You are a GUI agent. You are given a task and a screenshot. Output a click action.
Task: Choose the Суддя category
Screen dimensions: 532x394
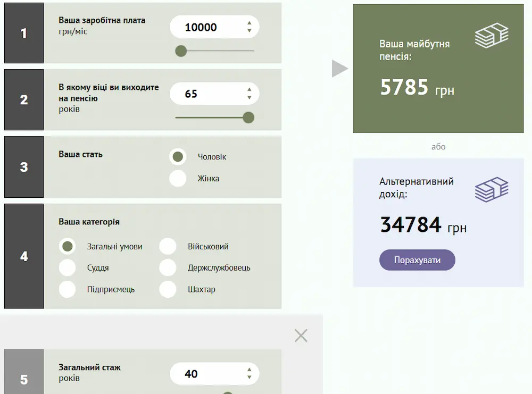pyautogui.click(x=67, y=268)
